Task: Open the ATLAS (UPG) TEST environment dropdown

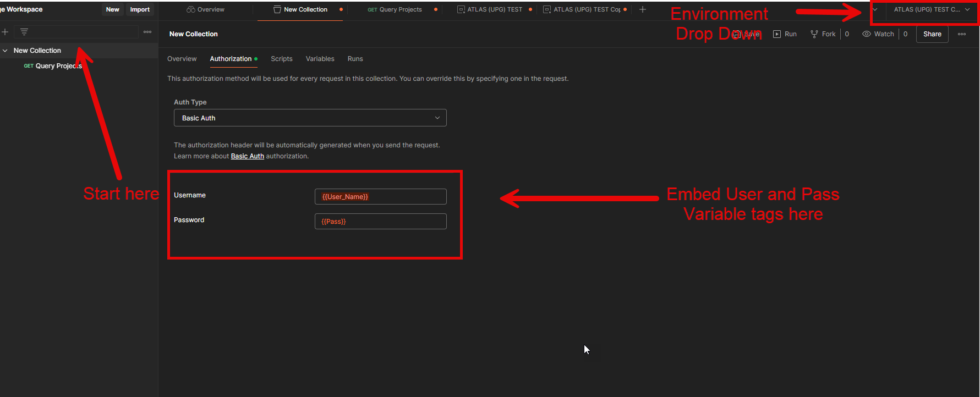Action: pos(932,9)
